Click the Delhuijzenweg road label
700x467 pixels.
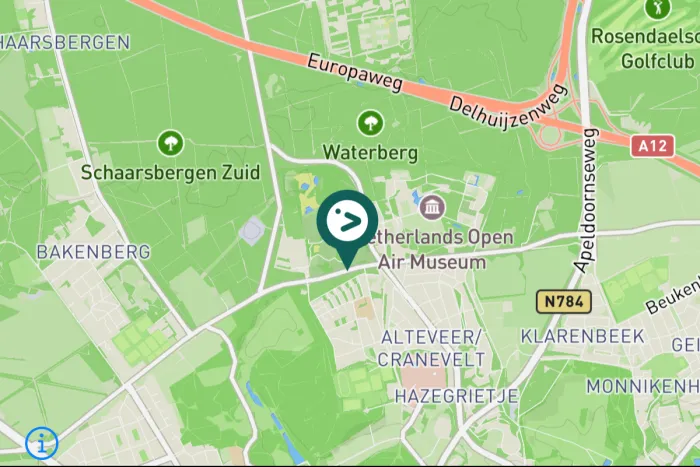(508, 108)
